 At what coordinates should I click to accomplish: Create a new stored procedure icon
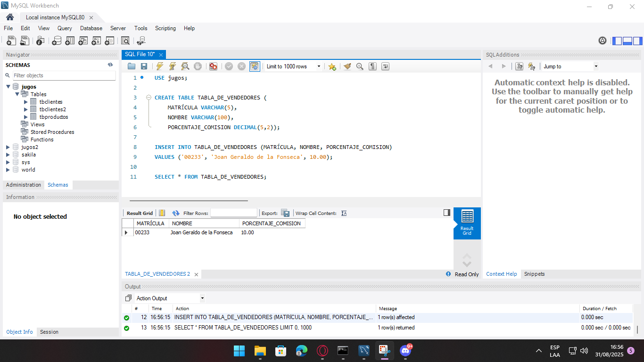click(96, 41)
